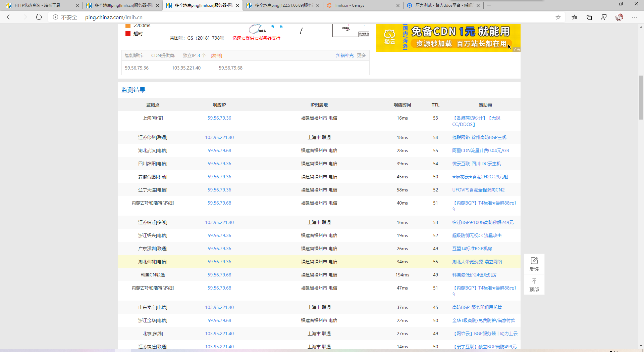
Task: Open the Collections icon
Action: (x=589, y=17)
